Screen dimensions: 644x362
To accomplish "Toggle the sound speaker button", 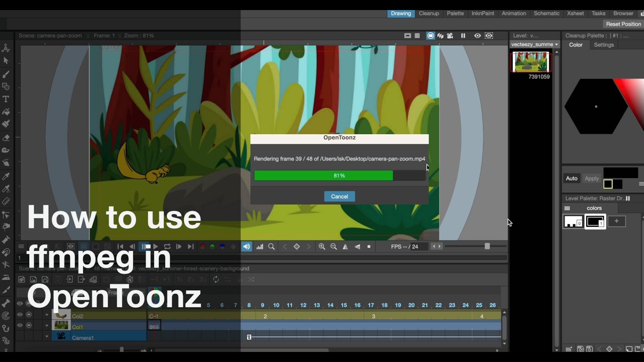I will pos(247,246).
